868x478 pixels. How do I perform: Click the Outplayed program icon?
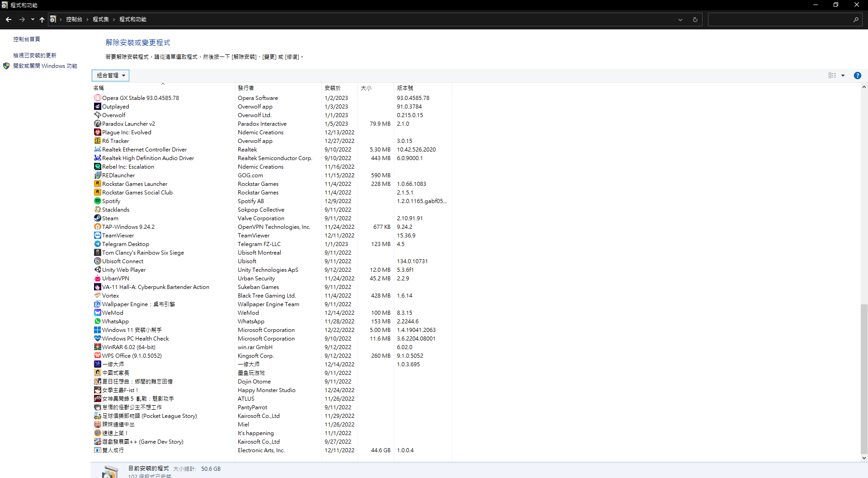coord(97,107)
